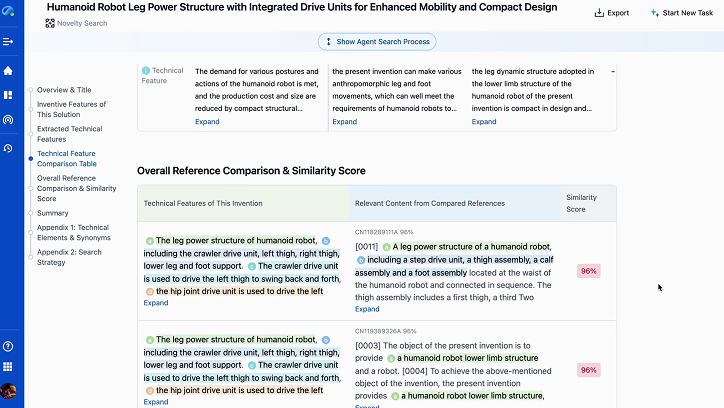Go to Technical Feature Comparison Table
The width and height of the screenshot is (724, 408).
coord(67,159)
